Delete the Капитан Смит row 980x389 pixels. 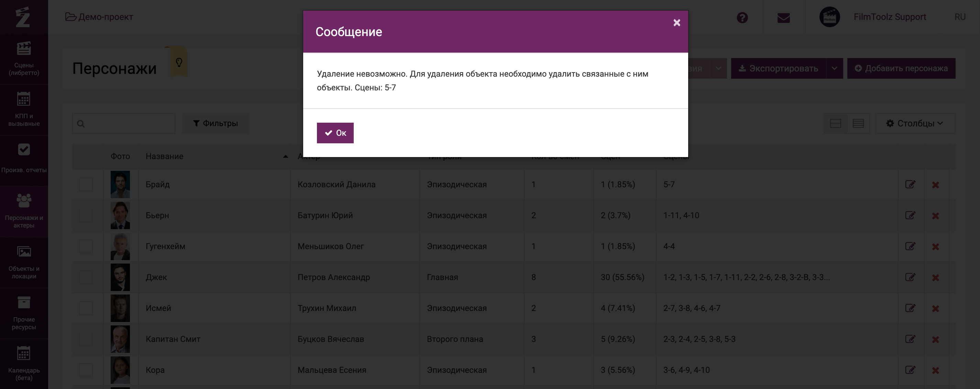pos(936,339)
